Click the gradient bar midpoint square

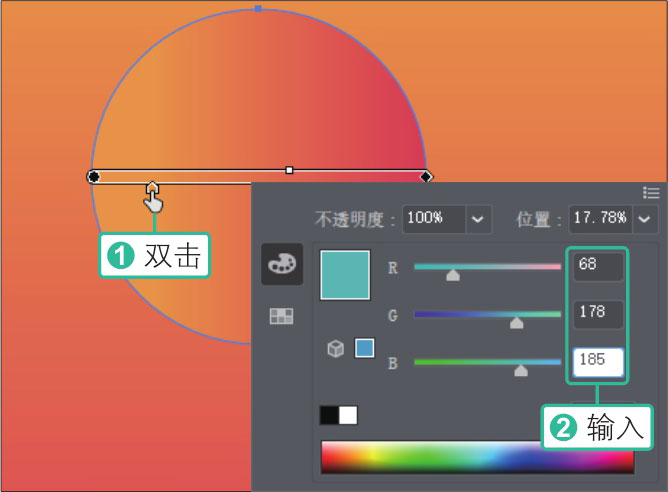point(289,171)
